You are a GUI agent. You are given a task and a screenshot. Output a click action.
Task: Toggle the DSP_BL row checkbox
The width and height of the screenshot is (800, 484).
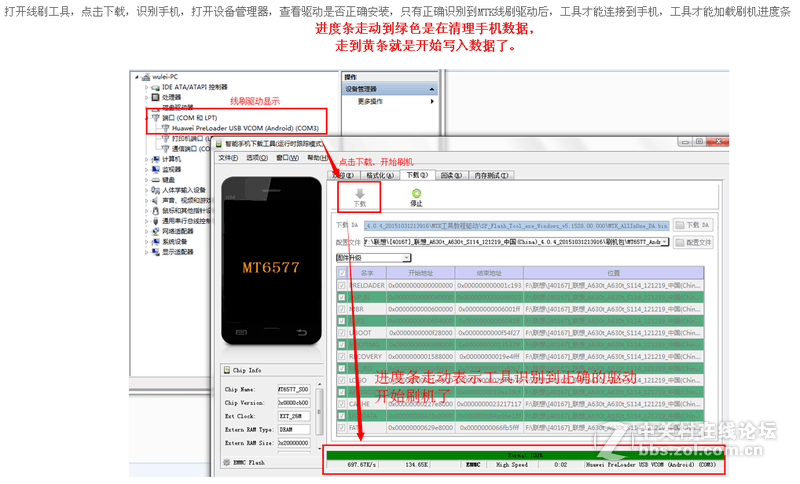342,297
